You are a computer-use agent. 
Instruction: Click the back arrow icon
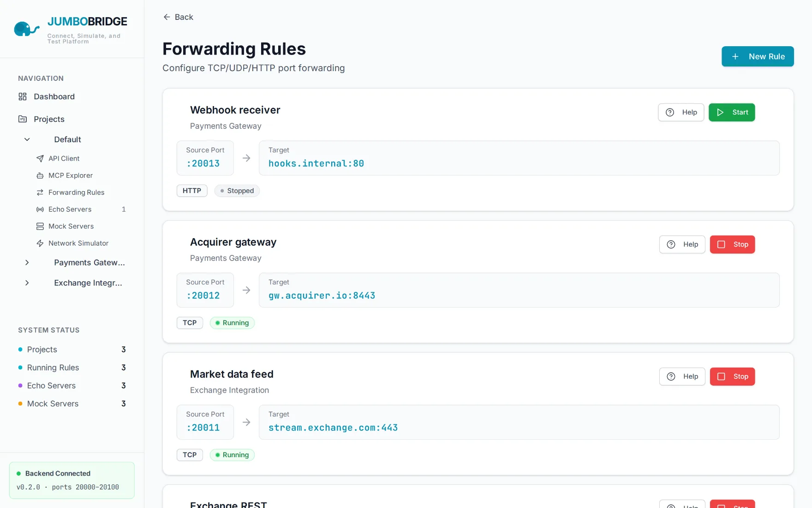pyautogui.click(x=167, y=17)
